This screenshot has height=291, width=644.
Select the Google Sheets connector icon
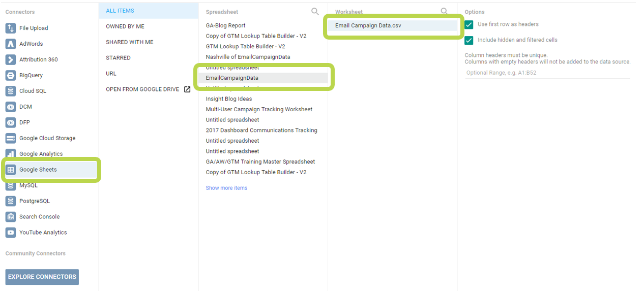pos(10,170)
